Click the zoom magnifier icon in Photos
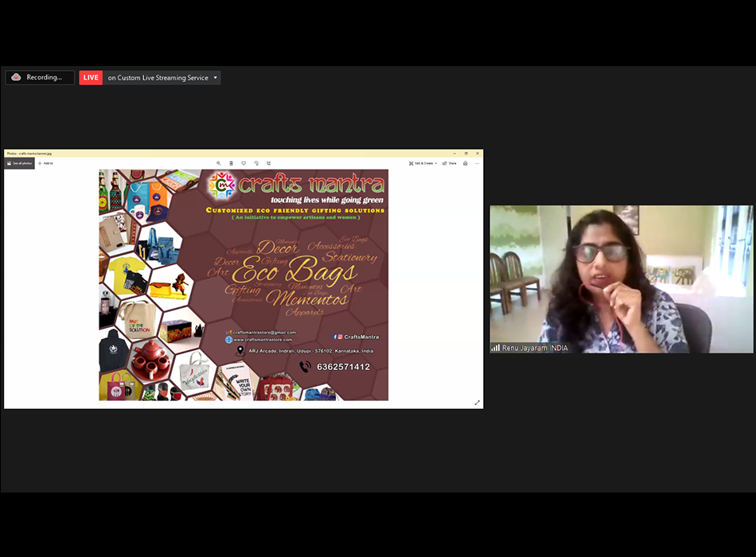 218,163
